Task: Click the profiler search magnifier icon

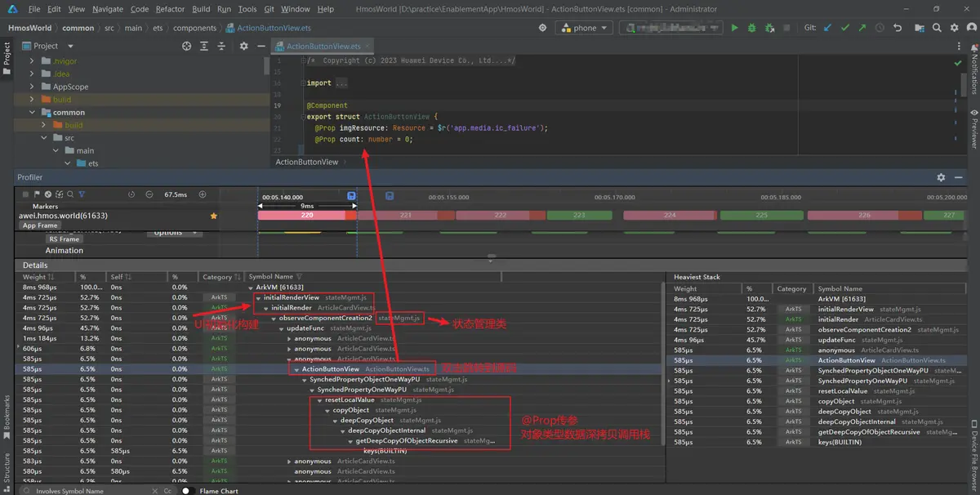Action: pos(70,194)
